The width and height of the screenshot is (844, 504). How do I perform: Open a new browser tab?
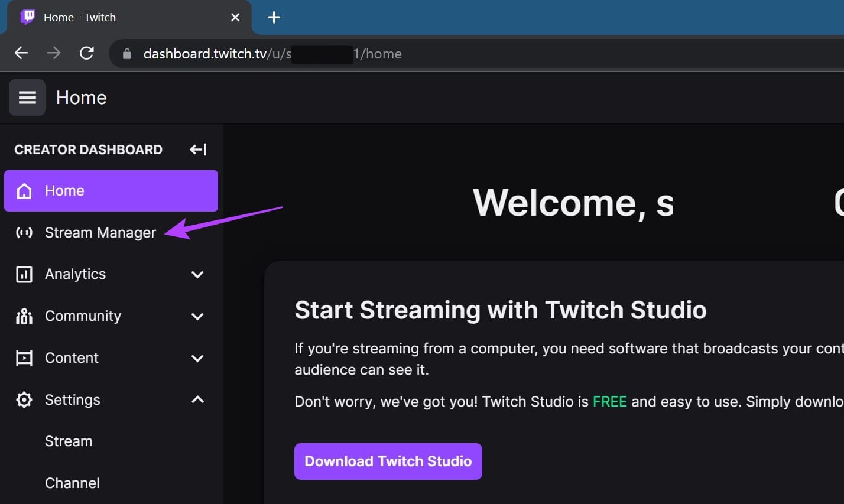(274, 17)
